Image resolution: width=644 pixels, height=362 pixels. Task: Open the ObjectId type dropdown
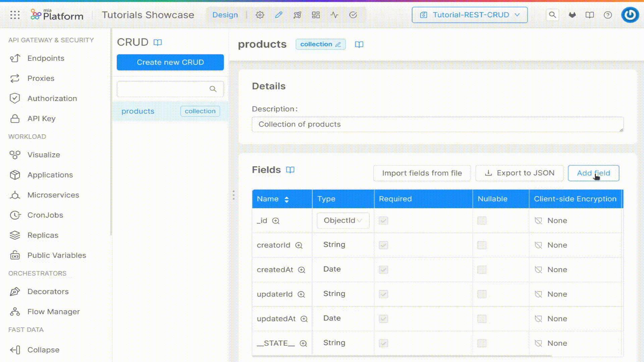coord(343,221)
